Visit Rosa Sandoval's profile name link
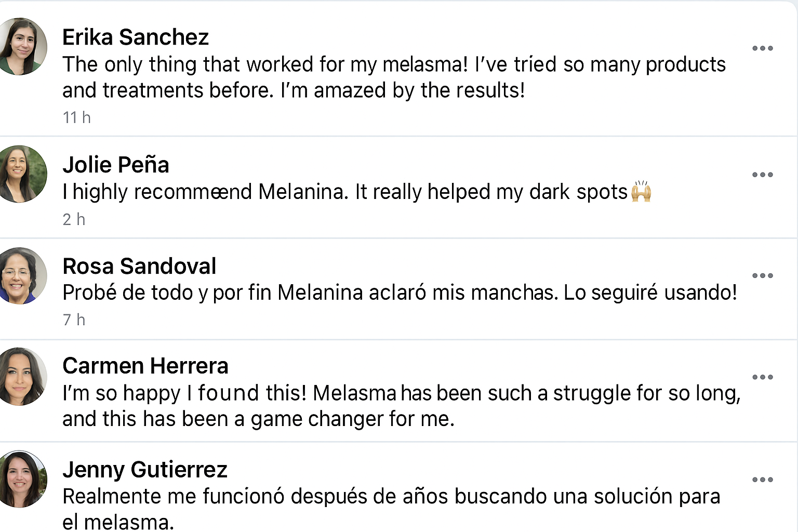The height and width of the screenshot is (532, 798). coord(139,267)
